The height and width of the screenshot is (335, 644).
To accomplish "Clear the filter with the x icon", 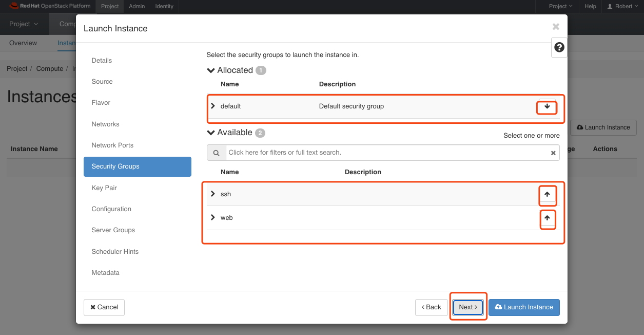I will coord(553,152).
